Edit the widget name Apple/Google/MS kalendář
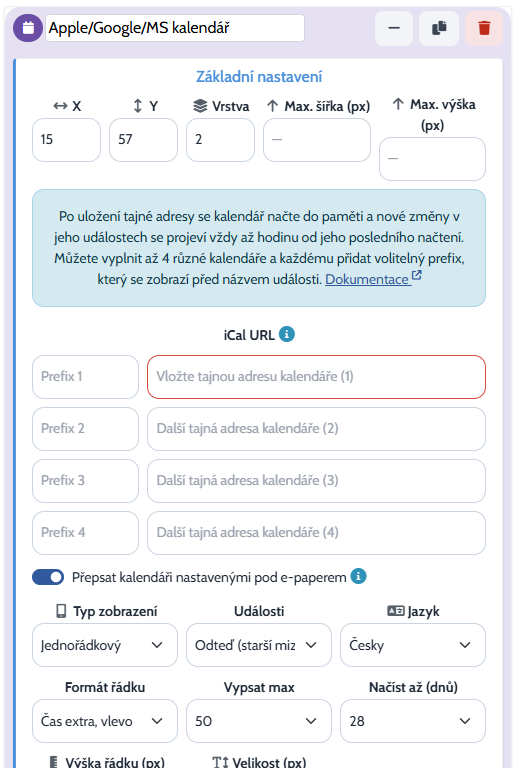Viewport: 516px width, 768px height. coord(175,28)
